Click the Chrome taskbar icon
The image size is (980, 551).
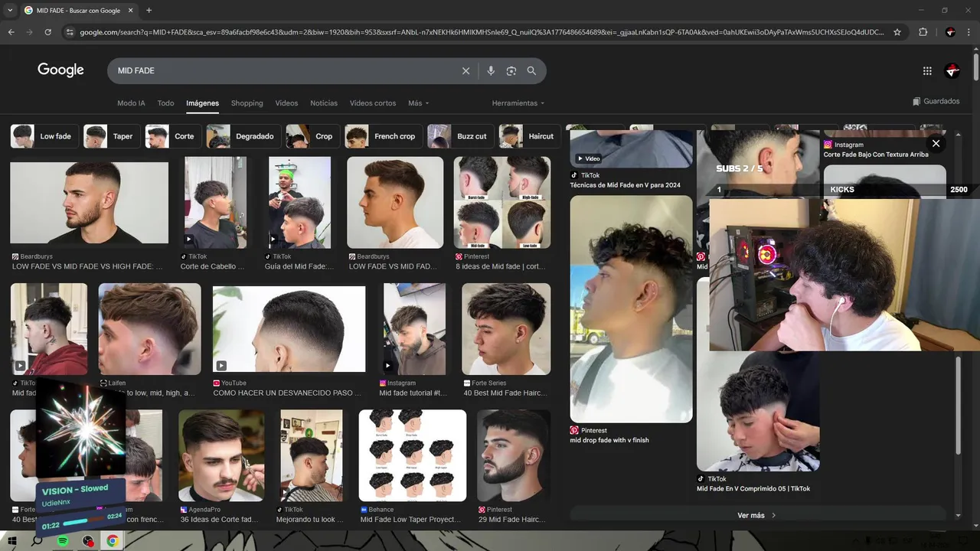(113, 541)
